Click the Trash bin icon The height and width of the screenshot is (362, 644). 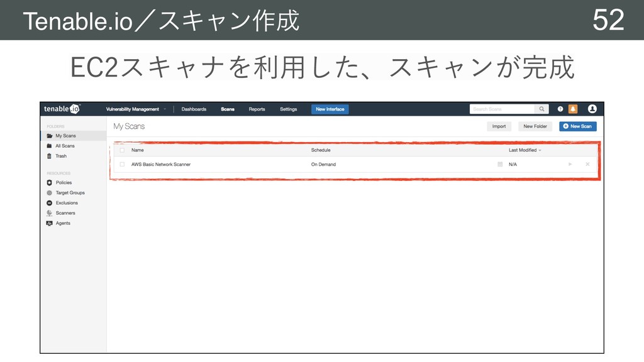49,156
